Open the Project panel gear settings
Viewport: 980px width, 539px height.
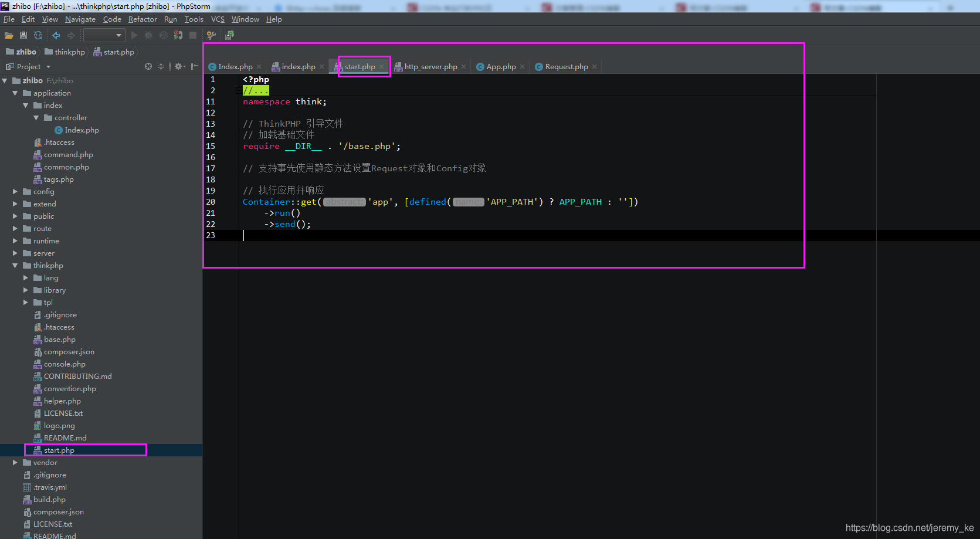180,66
